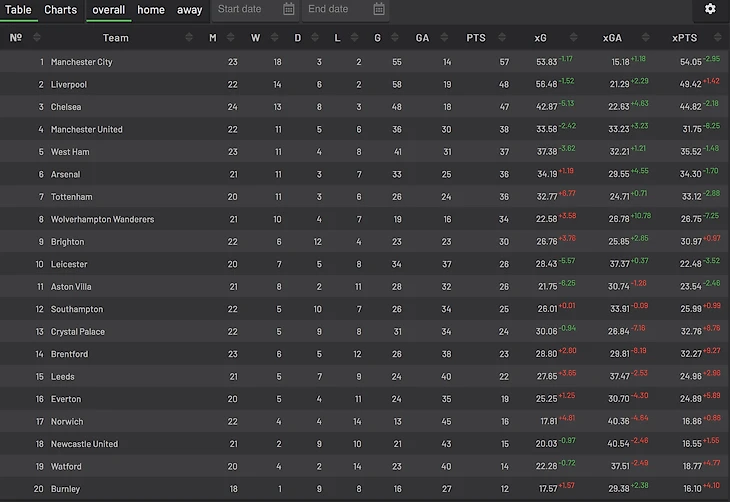Open the Start date calendar icon
The image size is (730, 502).
pos(288,9)
